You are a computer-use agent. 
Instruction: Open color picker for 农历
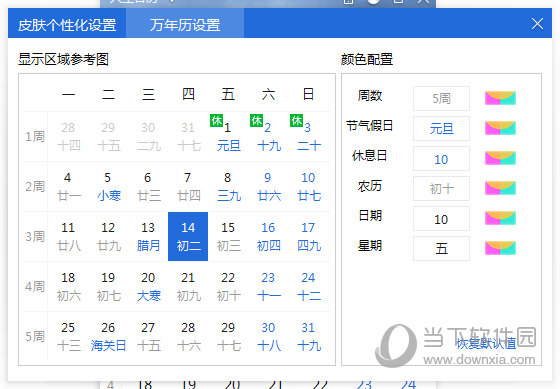click(500, 188)
